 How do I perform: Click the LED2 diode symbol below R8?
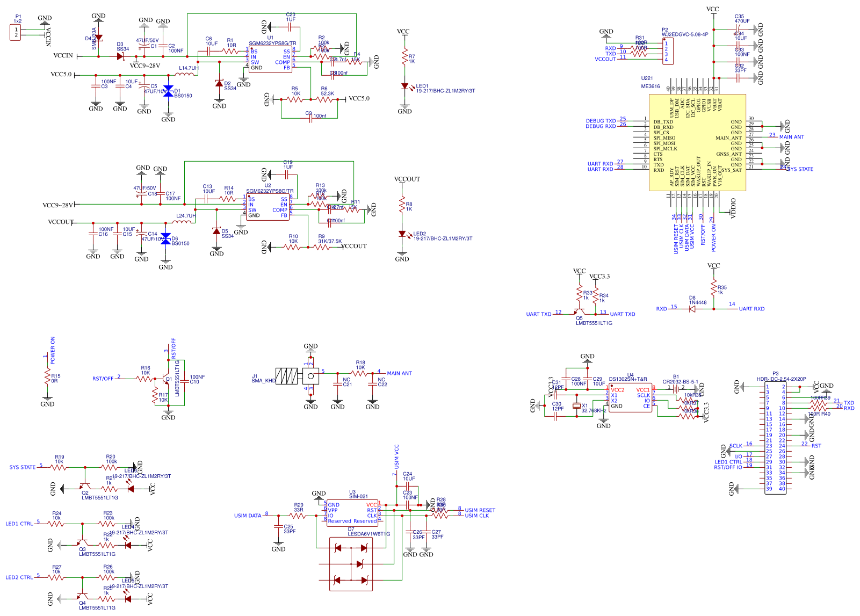[x=402, y=234]
